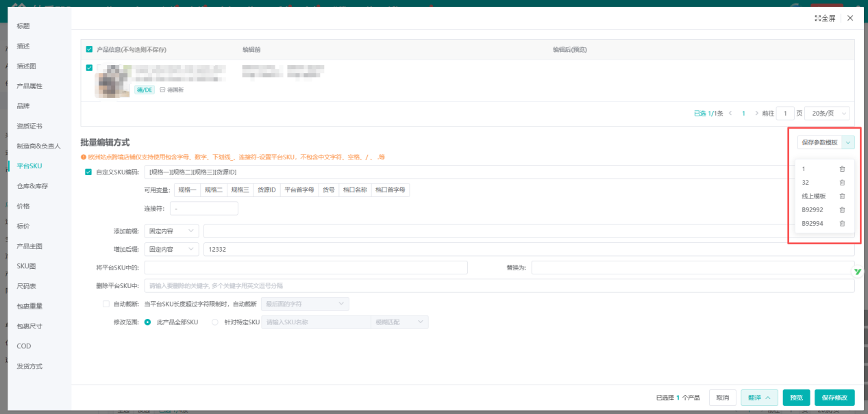
Task: Open the 模糊匹配 match type dropdown
Action: pos(399,322)
